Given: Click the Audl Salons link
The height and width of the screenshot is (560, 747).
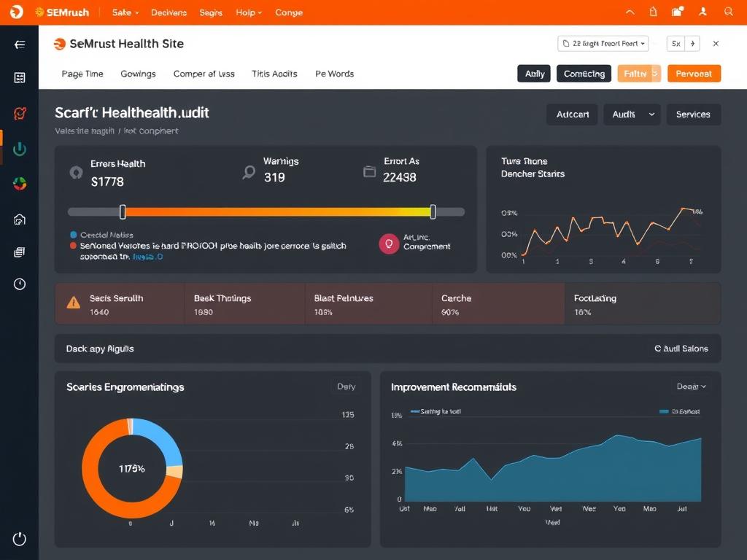Looking at the screenshot, I should 681,349.
